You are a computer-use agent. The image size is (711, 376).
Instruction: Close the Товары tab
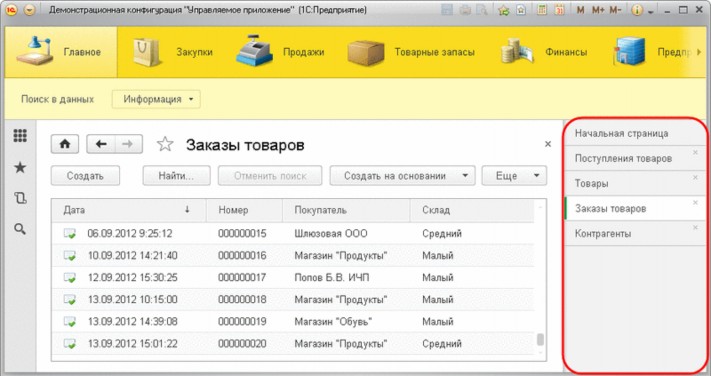(x=696, y=177)
